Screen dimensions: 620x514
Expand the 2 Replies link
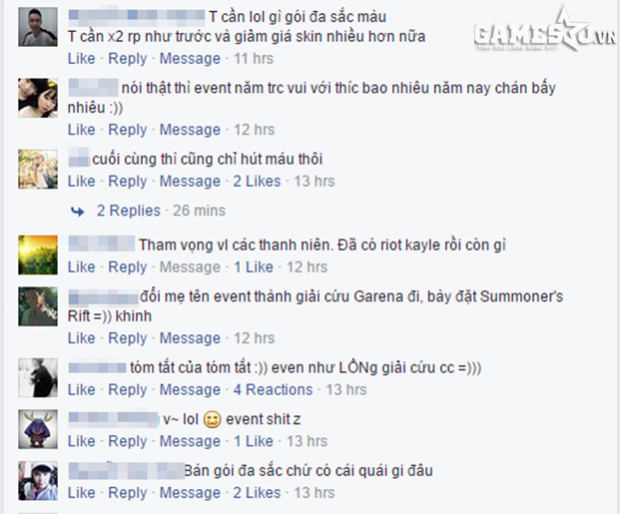(129, 210)
